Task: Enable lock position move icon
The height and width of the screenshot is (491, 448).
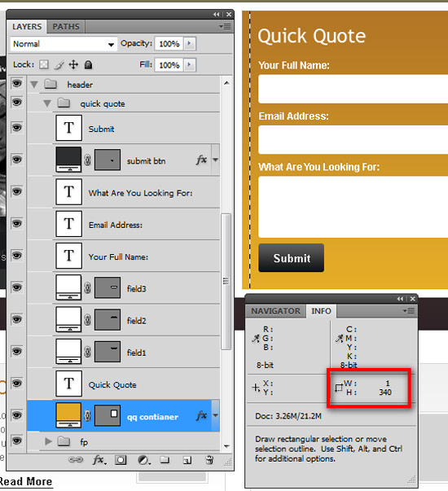Action: [x=73, y=65]
